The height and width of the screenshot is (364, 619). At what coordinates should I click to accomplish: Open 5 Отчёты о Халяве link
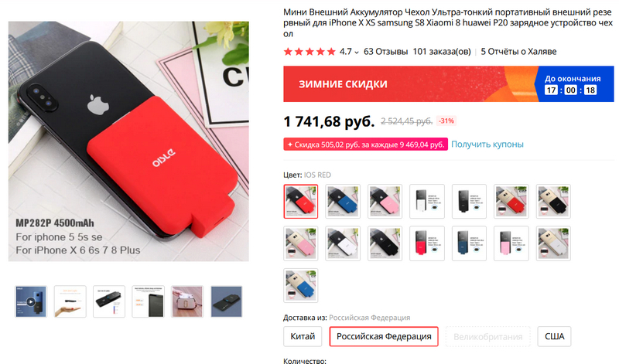(518, 52)
